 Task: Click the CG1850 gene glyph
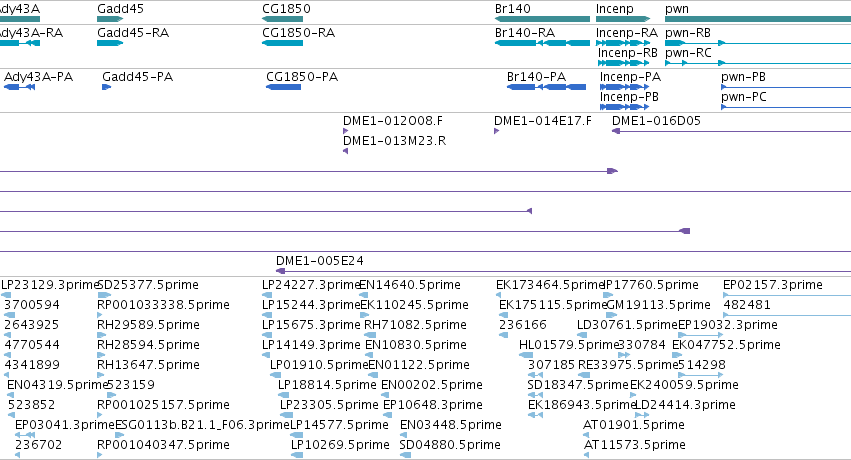click(x=282, y=19)
